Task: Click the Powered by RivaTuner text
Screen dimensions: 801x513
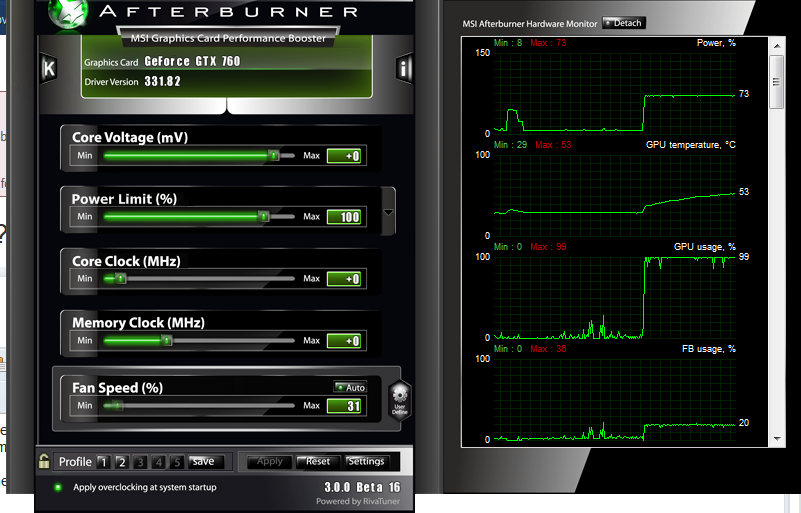Action: 358,501
